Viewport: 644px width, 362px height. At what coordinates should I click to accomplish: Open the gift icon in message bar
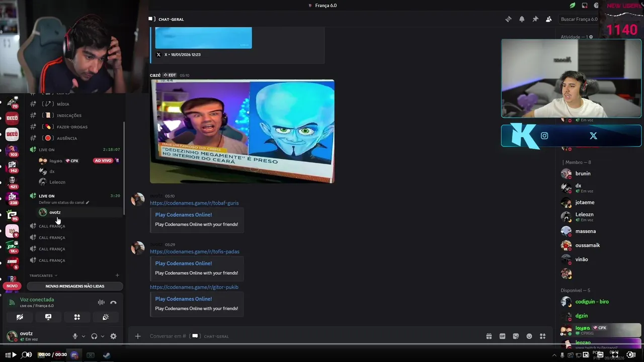coord(489,336)
